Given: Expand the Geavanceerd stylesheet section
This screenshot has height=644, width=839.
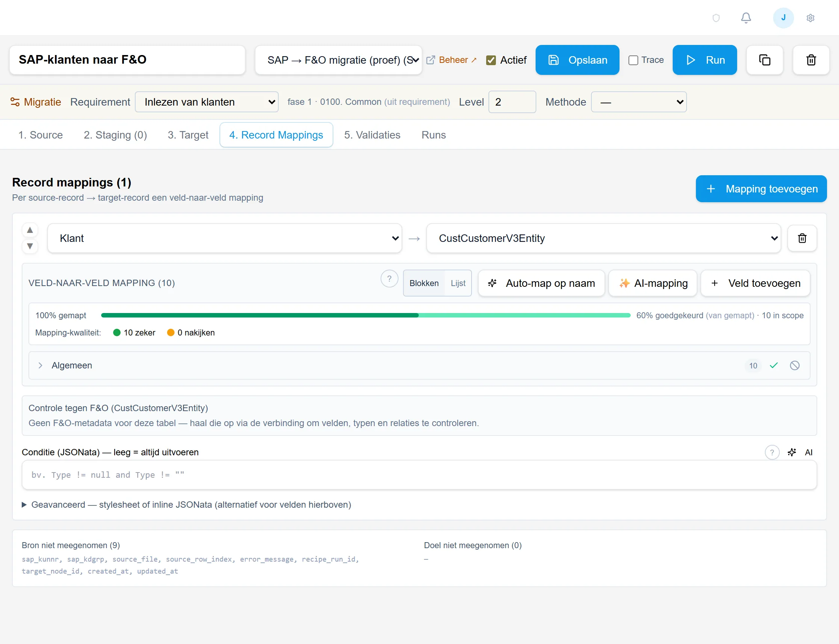Looking at the screenshot, I should tap(187, 504).
